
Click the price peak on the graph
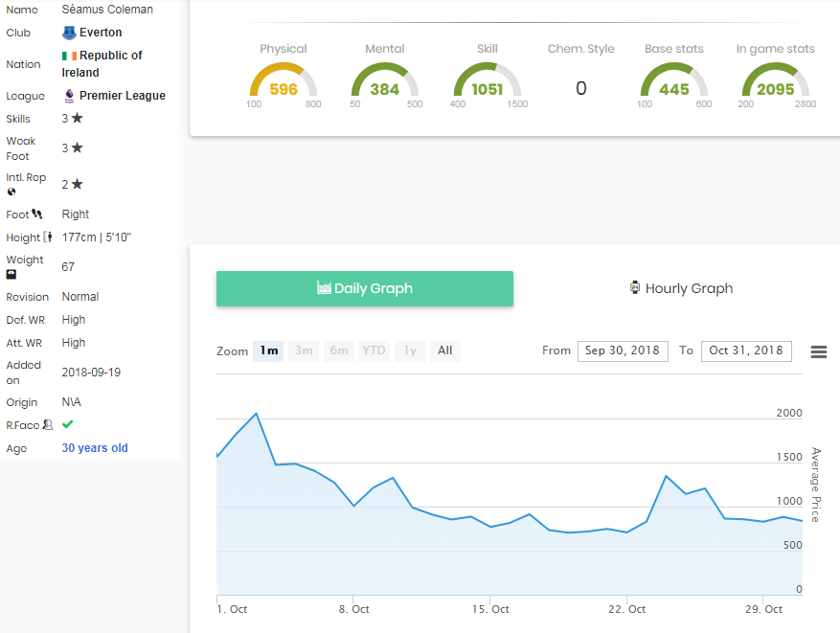(256, 414)
